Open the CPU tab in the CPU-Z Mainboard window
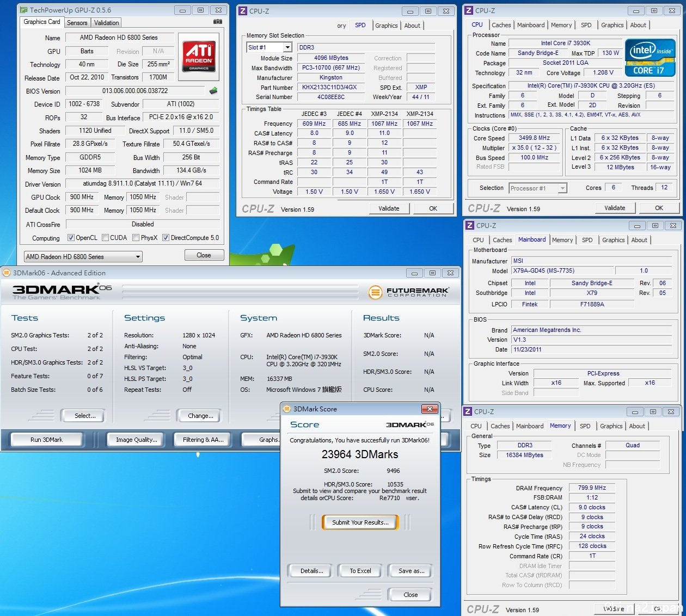The image size is (686, 616). [x=478, y=240]
